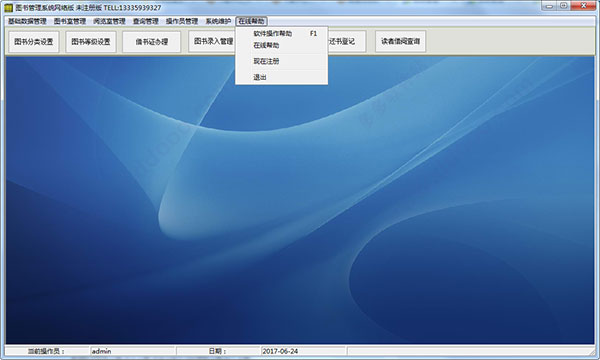Open the 操作员管理 menu
The height and width of the screenshot is (360, 600).
coord(182,21)
